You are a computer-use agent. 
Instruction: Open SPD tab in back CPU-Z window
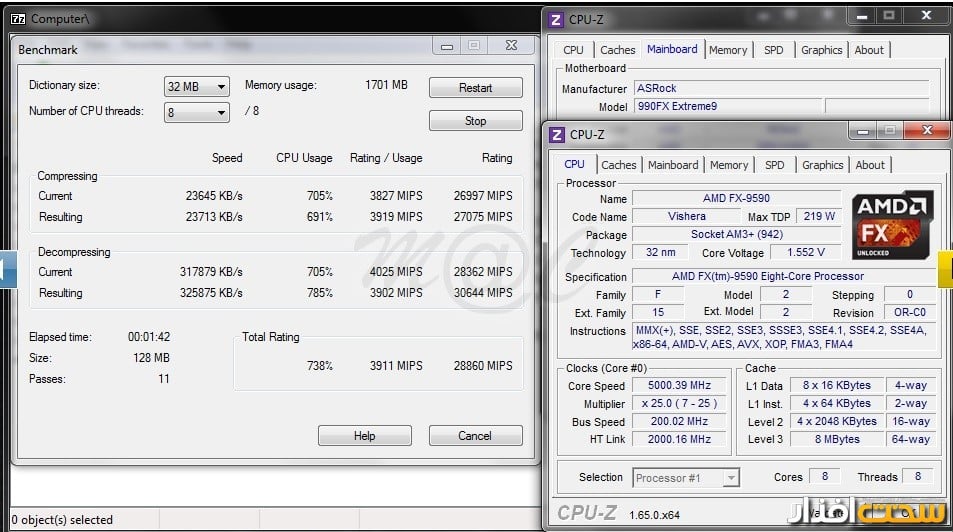click(x=773, y=50)
